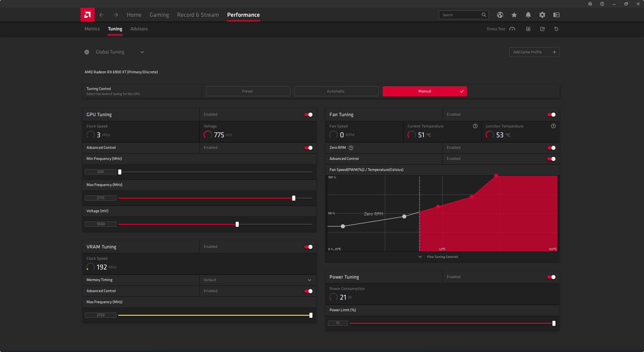Click Power Limit value box 15

pyautogui.click(x=338, y=323)
